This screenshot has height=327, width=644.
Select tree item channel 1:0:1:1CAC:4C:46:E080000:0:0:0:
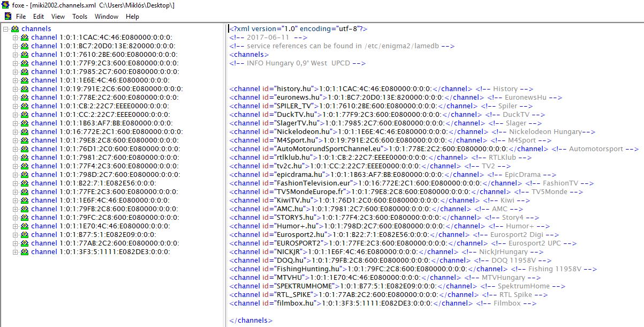102,38
